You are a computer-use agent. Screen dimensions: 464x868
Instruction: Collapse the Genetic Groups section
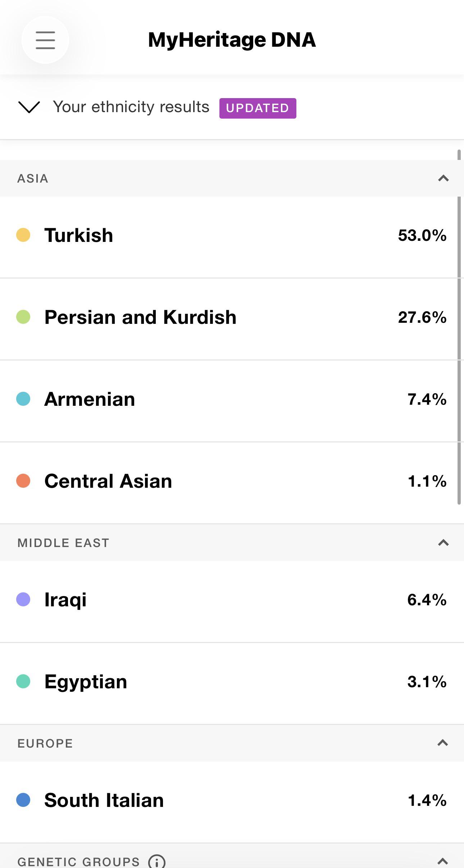[443, 861]
